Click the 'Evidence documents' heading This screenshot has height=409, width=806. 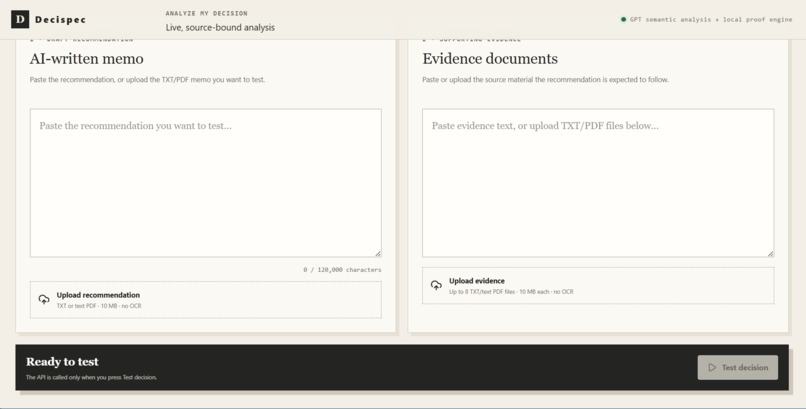click(x=490, y=59)
